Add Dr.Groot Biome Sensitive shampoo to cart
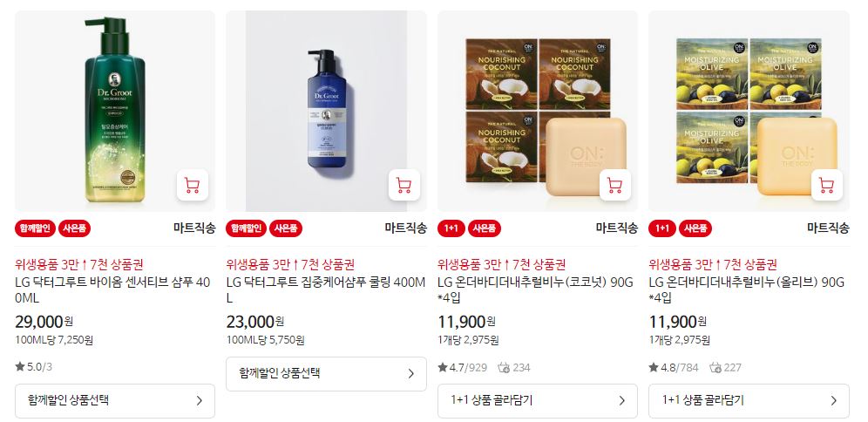 [192, 185]
